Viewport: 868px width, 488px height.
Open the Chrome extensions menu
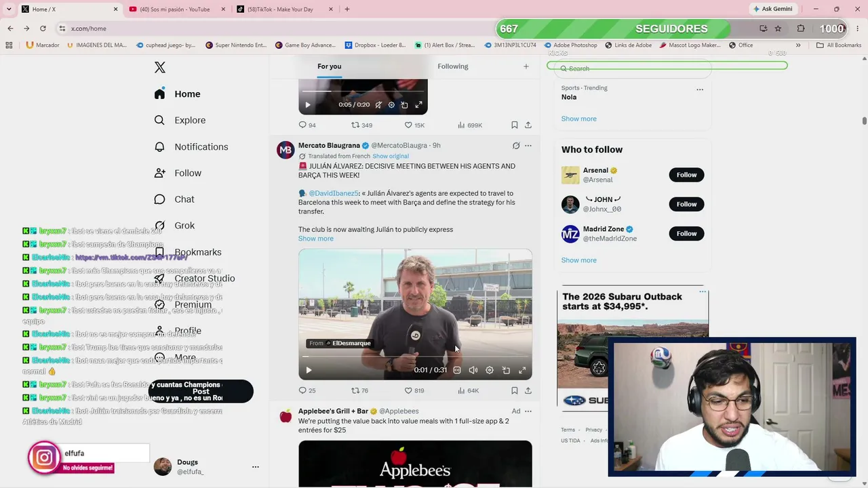click(x=801, y=28)
